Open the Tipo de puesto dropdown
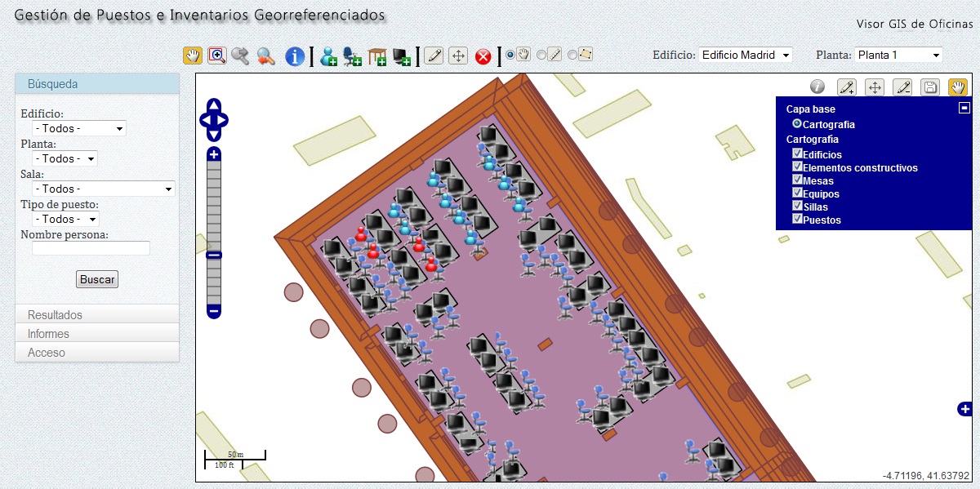 65,219
